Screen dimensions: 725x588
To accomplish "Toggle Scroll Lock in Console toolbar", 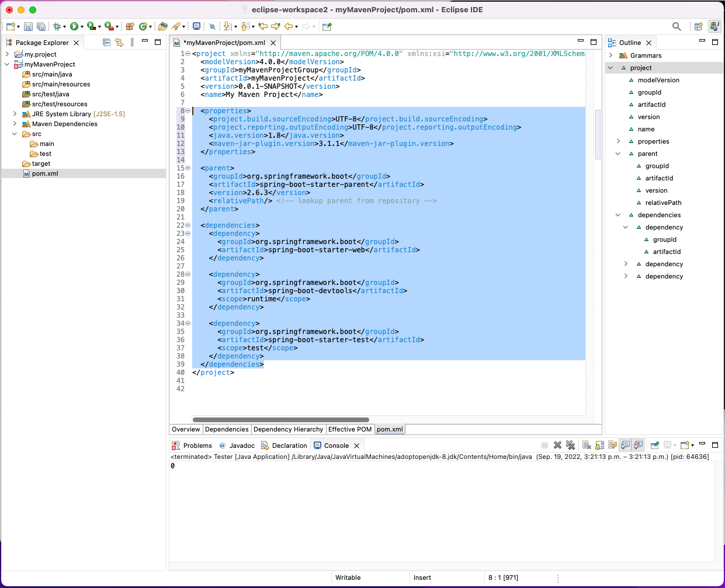I will (599, 445).
